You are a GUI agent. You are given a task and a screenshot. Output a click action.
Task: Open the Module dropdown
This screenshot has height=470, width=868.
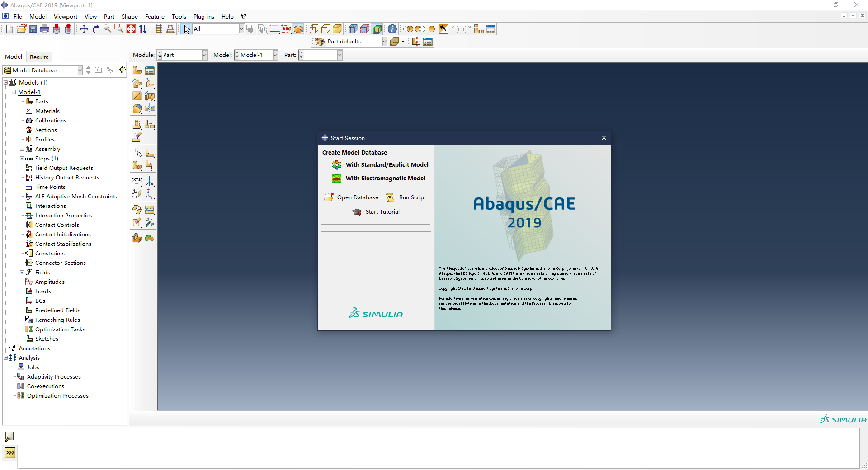click(x=204, y=55)
